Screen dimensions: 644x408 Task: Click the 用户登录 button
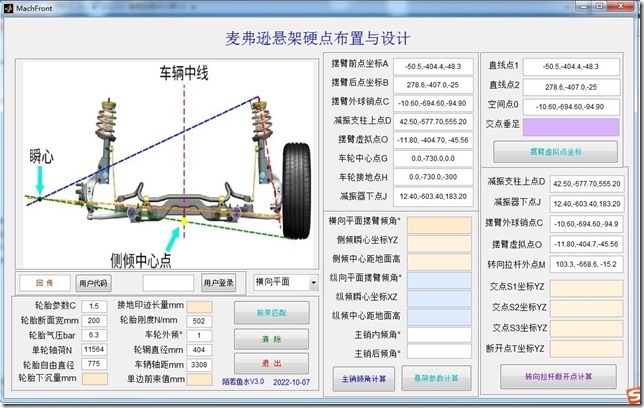coord(218,283)
